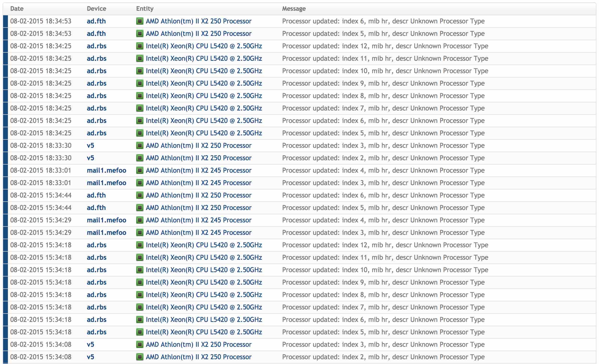Click processor icon in ad.rbs 18:34:25 index 6 row
Image resolution: width=599 pixels, height=364 pixels.
[x=140, y=121]
